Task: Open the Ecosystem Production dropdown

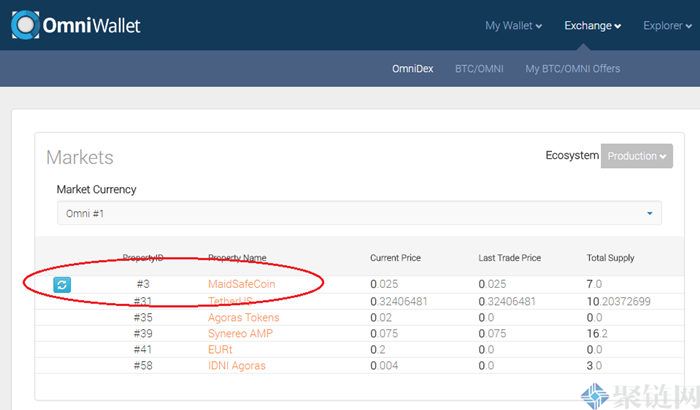Action: point(636,156)
